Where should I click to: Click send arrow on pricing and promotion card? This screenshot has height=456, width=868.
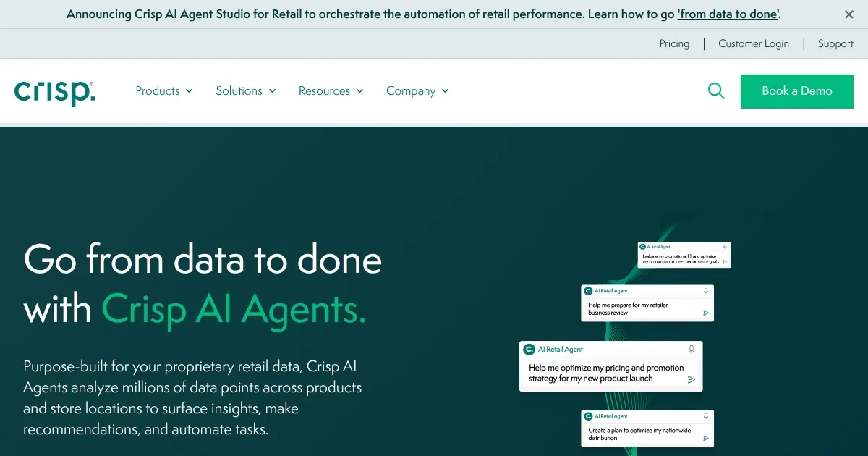tap(692, 379)
